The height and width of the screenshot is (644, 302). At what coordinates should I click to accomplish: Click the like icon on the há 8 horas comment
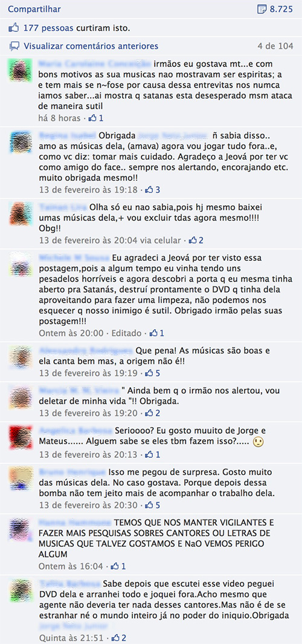pyautogui.click(x=93, y=118)
